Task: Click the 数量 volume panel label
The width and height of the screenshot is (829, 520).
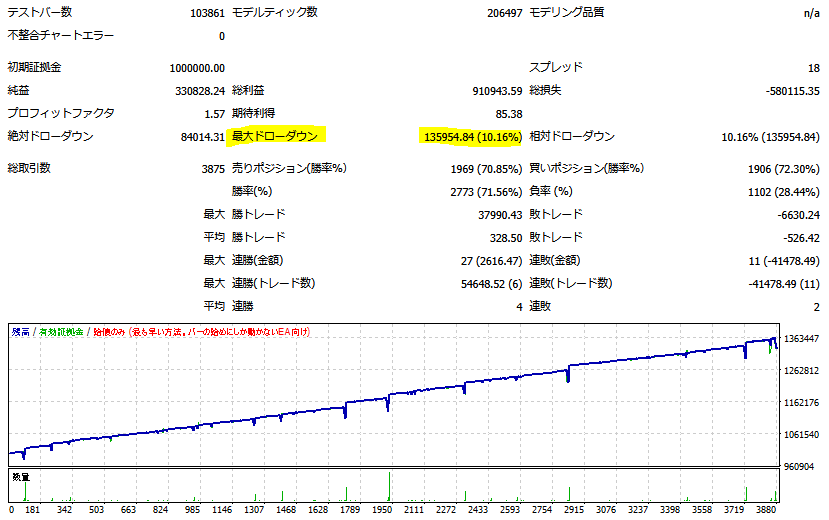Action: point(21,477)
